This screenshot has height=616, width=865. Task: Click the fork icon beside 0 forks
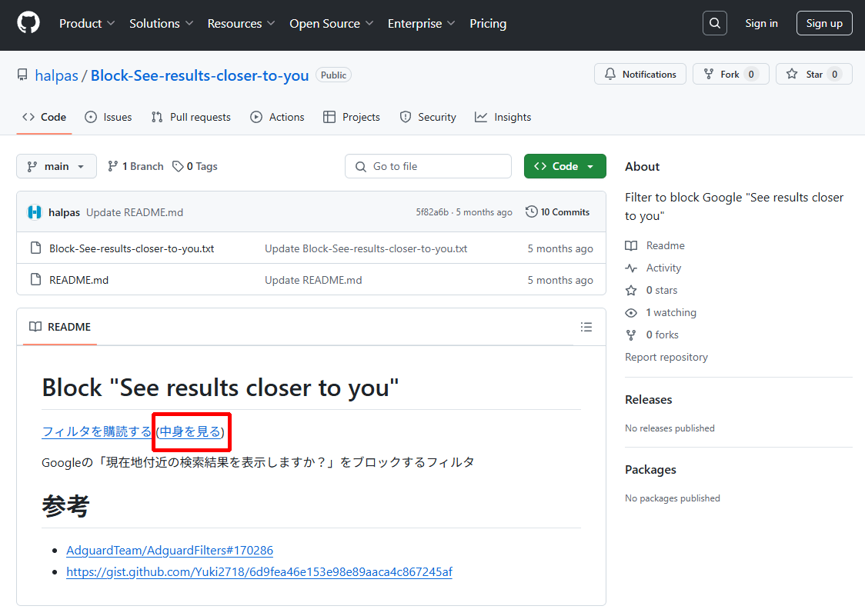631,335
